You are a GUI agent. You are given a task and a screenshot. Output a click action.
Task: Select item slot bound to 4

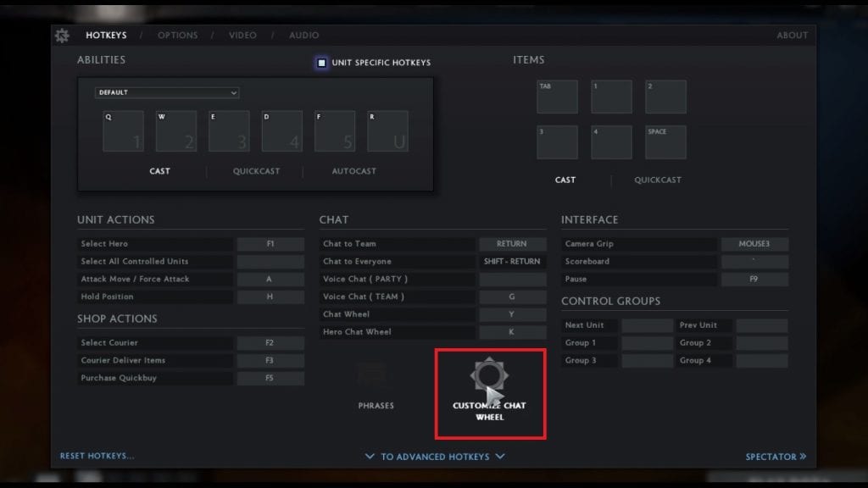(612, 142)
